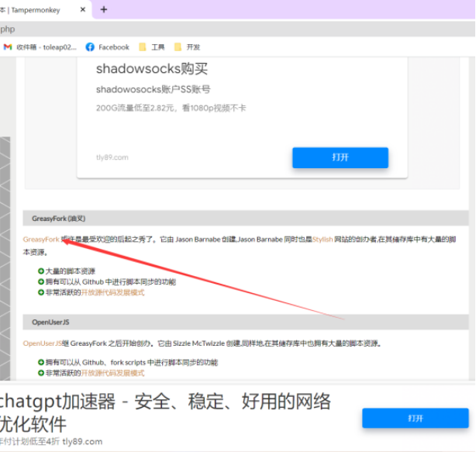Open the OpenUserJS link
476x452 pixels.
click(43, 343)
